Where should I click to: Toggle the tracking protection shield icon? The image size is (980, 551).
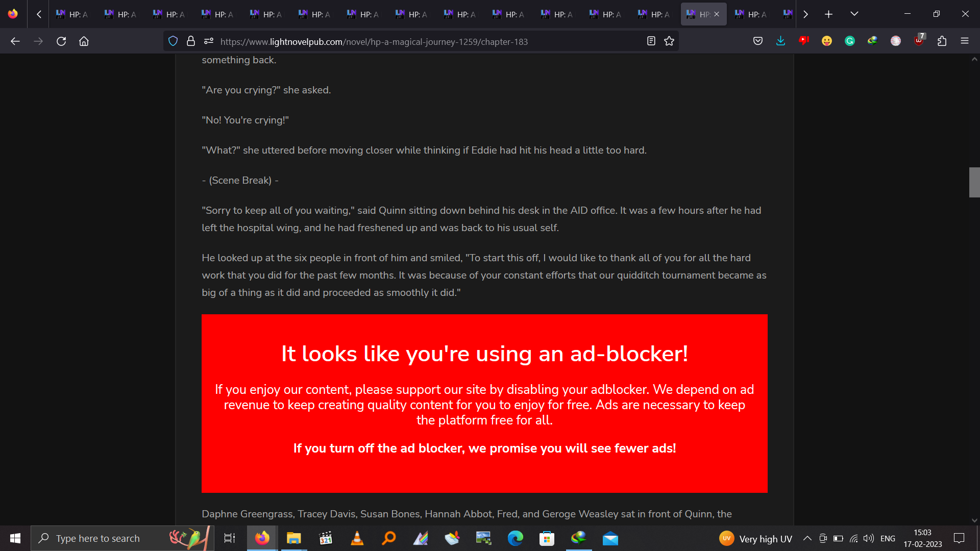pyautogui.click(x=173, y=41)
